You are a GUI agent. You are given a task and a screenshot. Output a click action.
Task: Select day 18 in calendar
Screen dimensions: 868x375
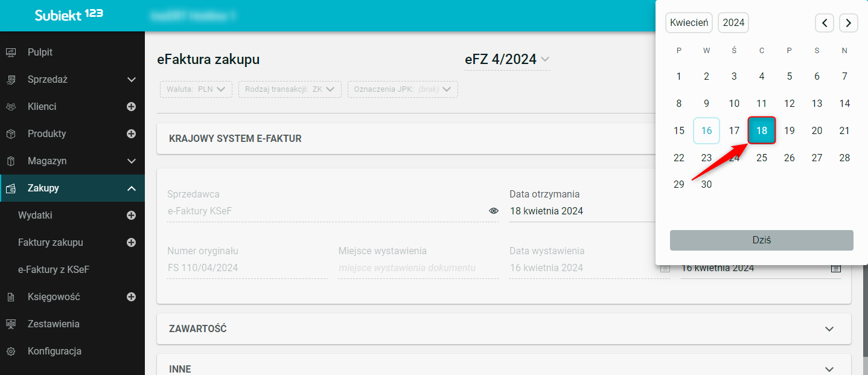(x=762, y=130)
